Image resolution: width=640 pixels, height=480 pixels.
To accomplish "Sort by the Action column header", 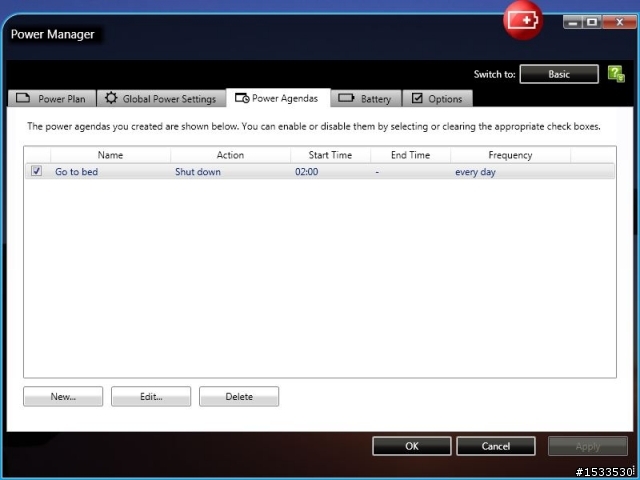I will click(x=230, y=155).
